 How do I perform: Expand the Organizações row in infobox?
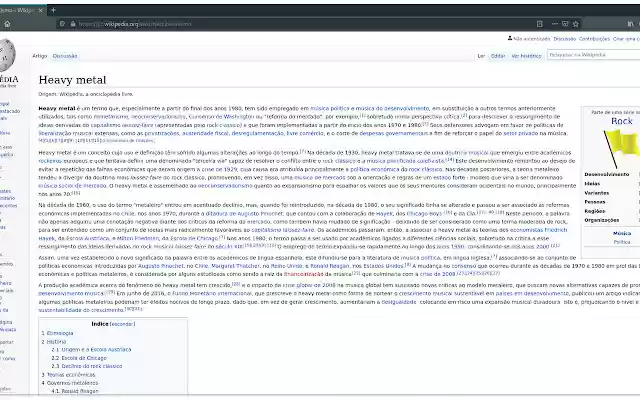pyautogui.click(x=602, y=220)
